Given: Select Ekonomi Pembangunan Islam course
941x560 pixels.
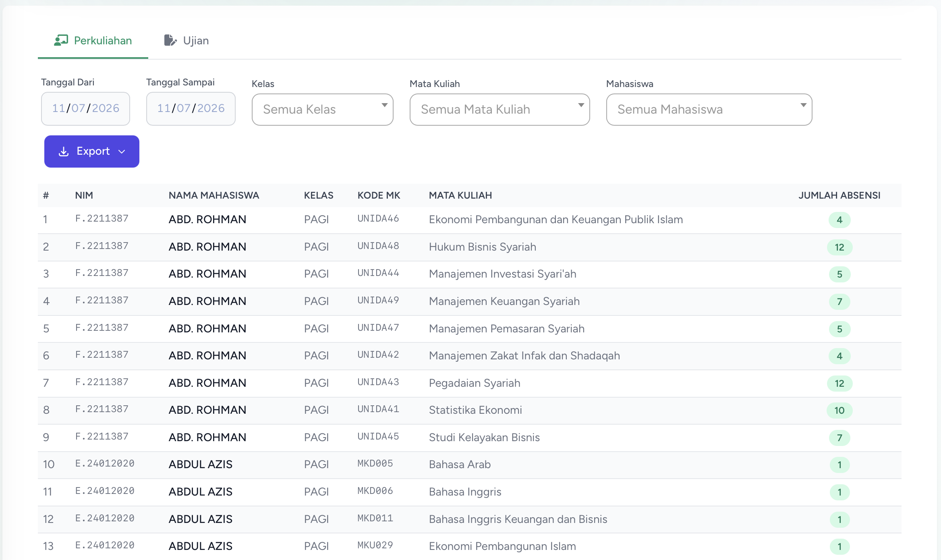Looking at the screenshot, I should pos(502,546).
